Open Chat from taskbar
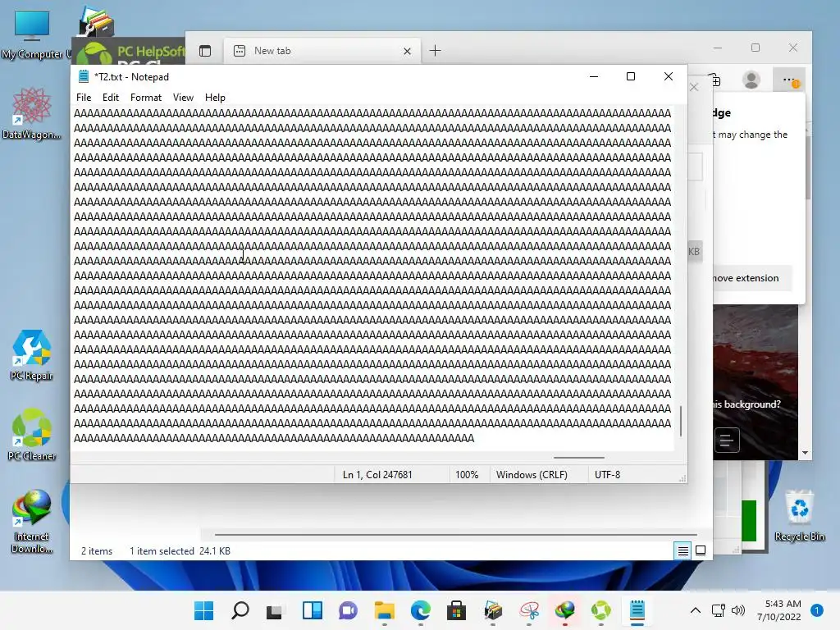The image size is (840, 630). 348,610
